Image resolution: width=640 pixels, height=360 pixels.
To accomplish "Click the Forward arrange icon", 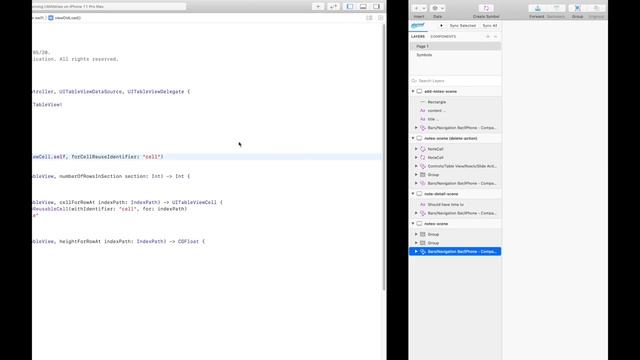I will [537, 8].
